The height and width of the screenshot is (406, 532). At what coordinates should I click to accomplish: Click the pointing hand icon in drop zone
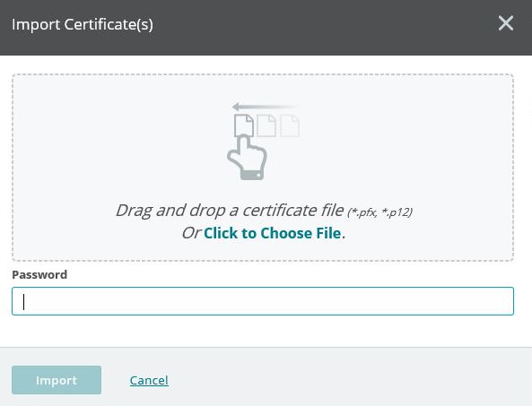pos(247,157)
